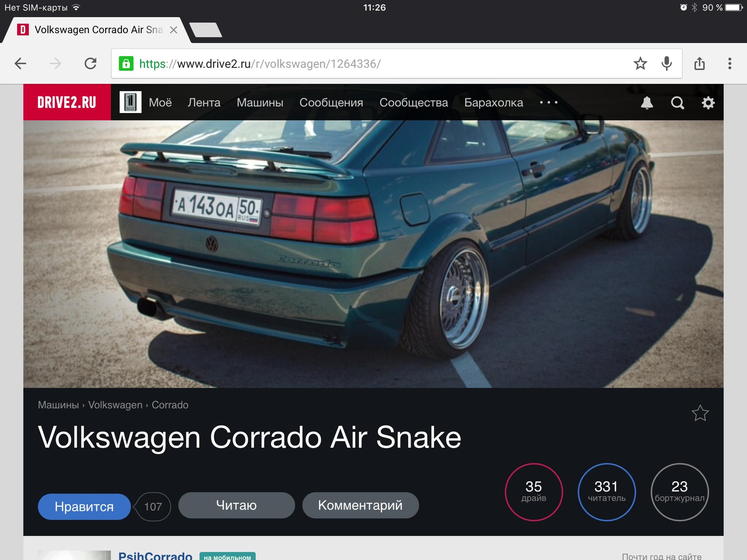Click the green secure lock icon
The width and height of the screenshot is (747, 560).
[126, 63]
